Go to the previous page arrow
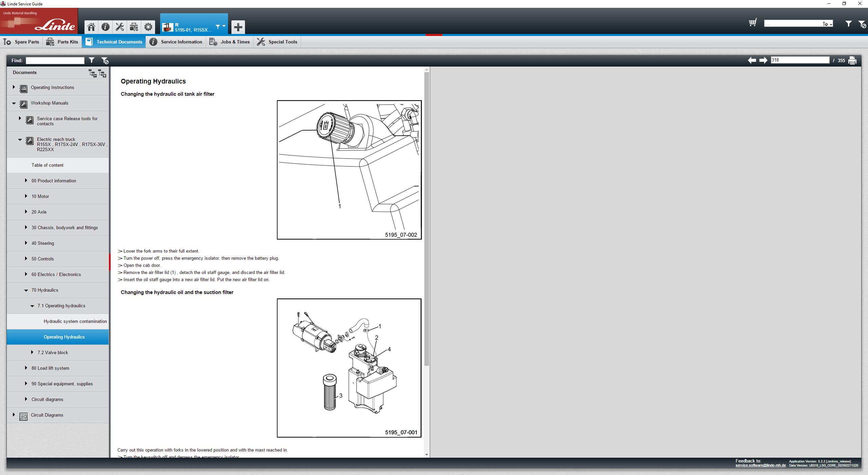This screenshot has height=475, width=868. [752, 60]
